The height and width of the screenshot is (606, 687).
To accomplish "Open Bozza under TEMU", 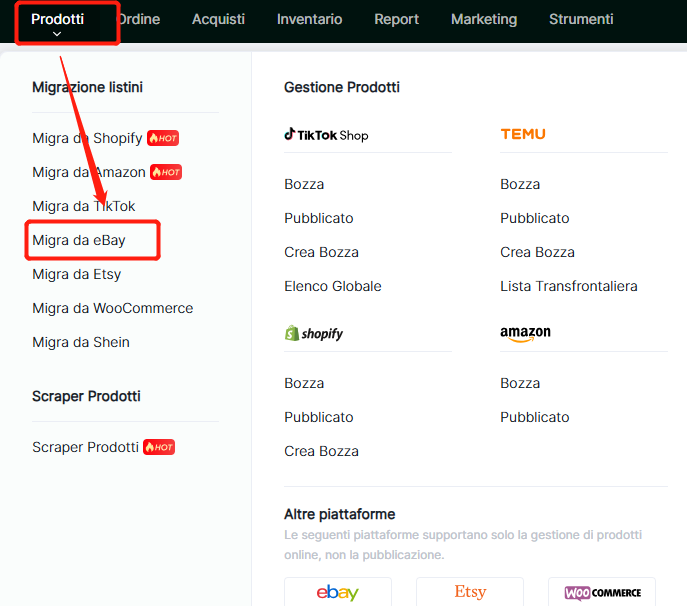I will 520,184.
